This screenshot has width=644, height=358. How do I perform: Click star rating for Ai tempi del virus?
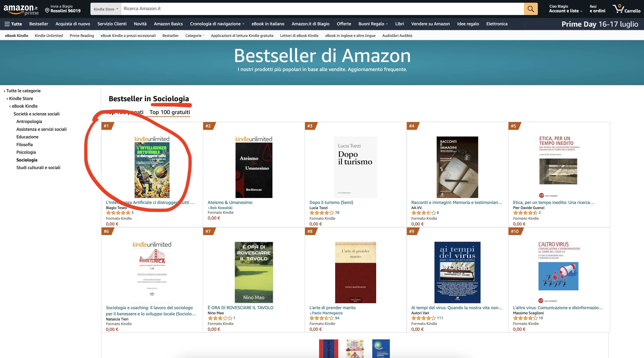[423, 318]
